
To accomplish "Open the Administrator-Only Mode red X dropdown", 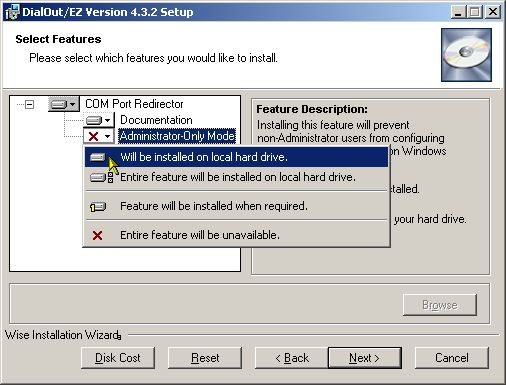I will [x=99, y=136].
